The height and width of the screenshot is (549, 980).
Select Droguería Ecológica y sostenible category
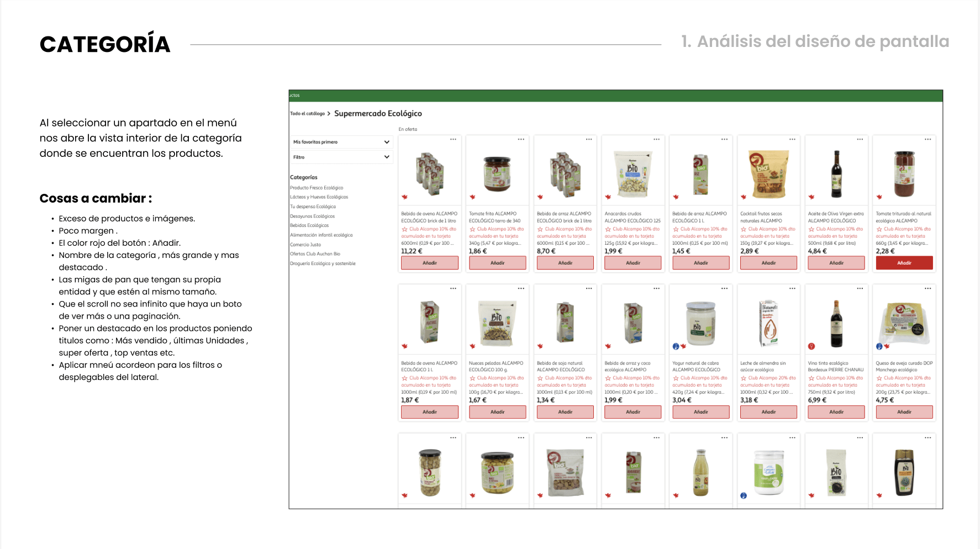[323, 263]
